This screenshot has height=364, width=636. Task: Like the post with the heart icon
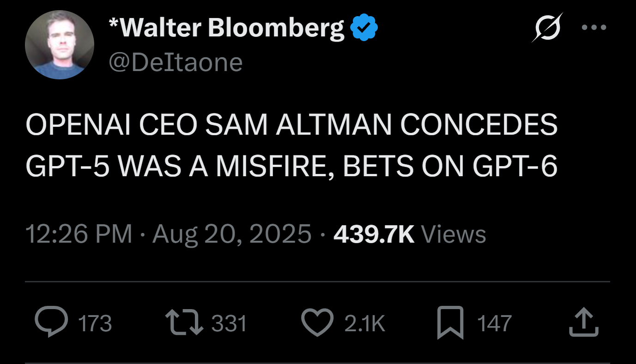point(317,322)
